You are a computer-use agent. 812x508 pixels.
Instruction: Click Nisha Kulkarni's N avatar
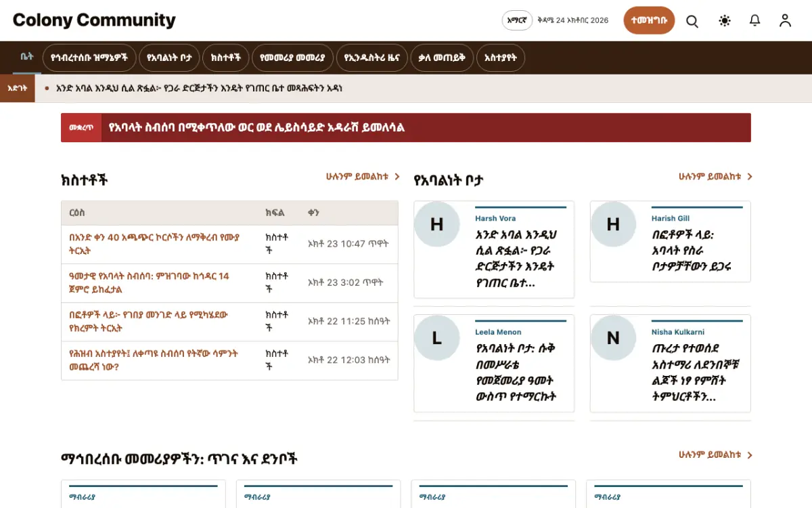tap(613, 338)
